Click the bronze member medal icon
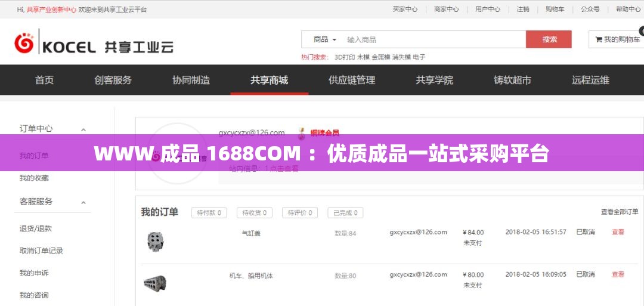This screenshot has height=306, width=644. 302,132
